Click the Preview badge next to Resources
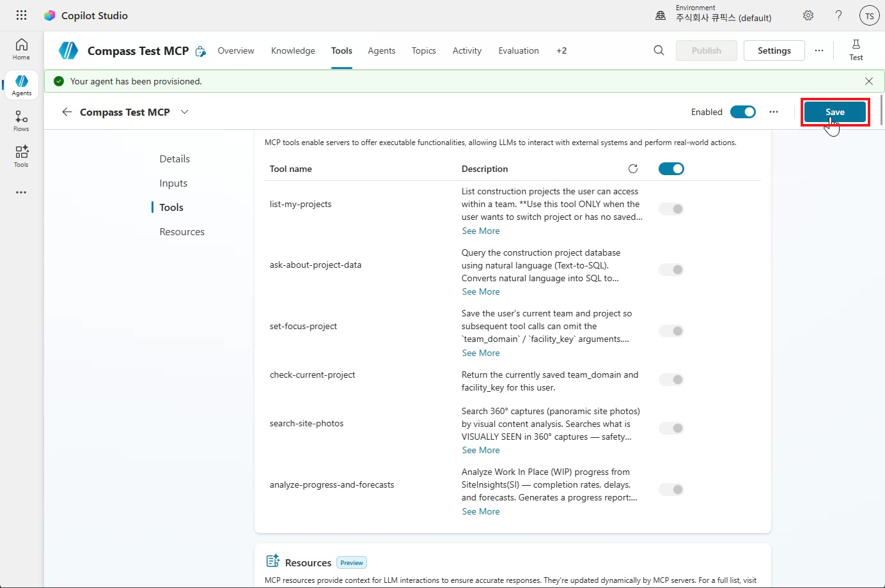Viewport: 885px width, 588px height. (x=352, y=562)
